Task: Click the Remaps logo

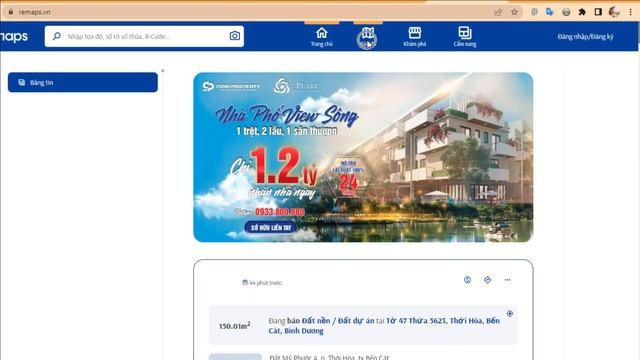Action: [x=14, y=37]
